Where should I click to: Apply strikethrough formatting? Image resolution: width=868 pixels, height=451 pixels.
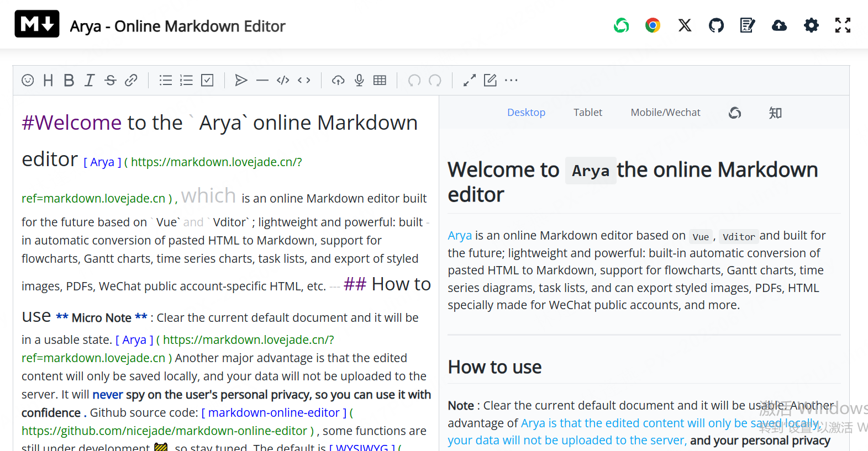[x=111, y=81]
